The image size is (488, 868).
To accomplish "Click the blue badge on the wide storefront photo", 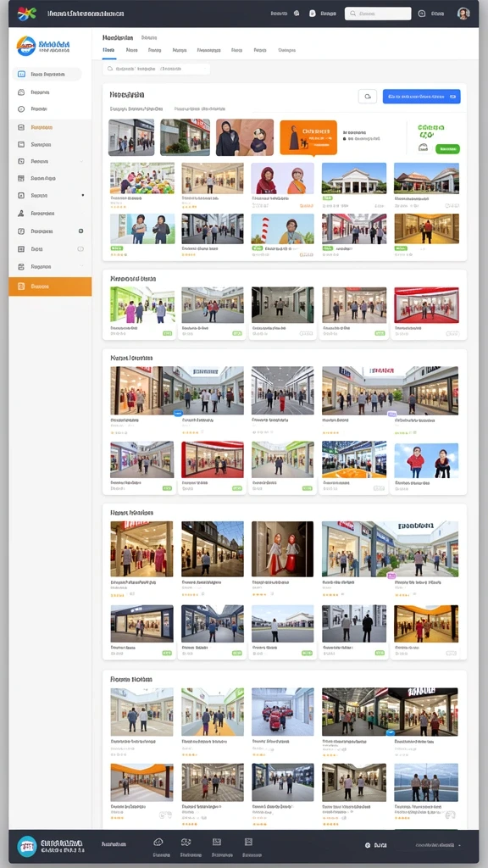I will (178, 413).
